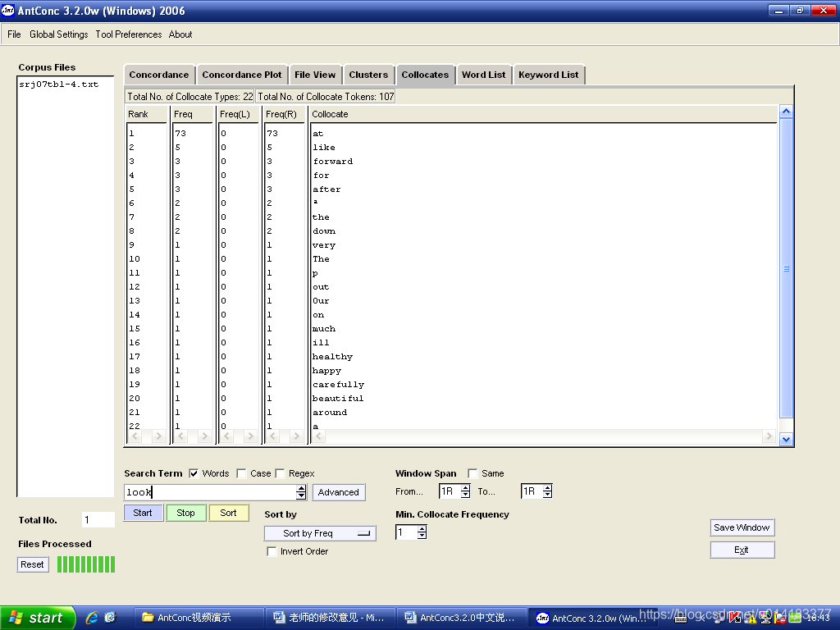
Task: Click the results scrollbar down arrow
Action: (x=786, y=440)
